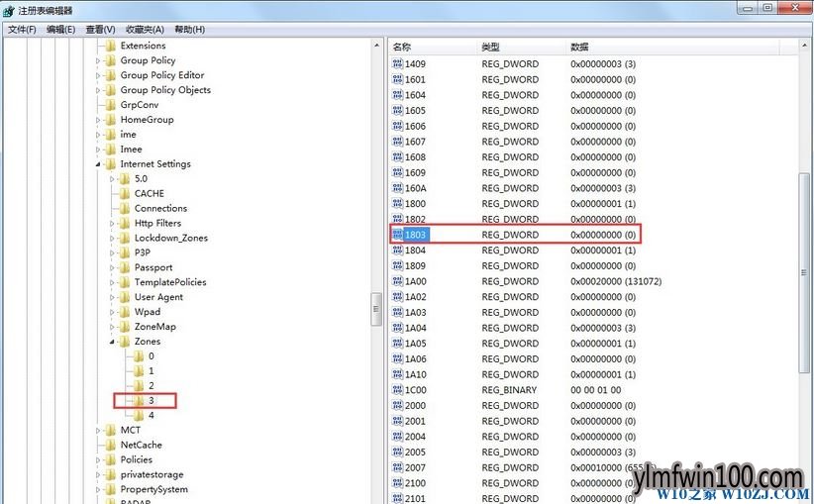Collapse the Zones tree node
Image resolution: width=814 pixels, height=504 pixels.
click(x=112, y=342)
